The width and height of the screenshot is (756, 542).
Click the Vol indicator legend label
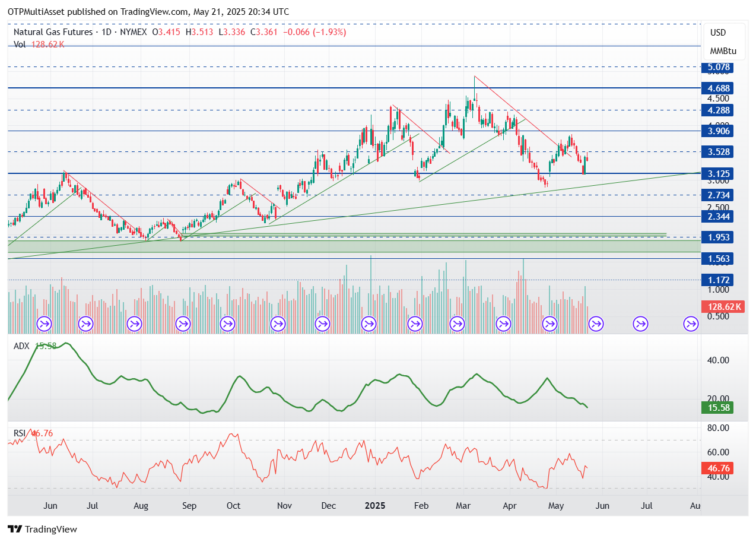20,44
